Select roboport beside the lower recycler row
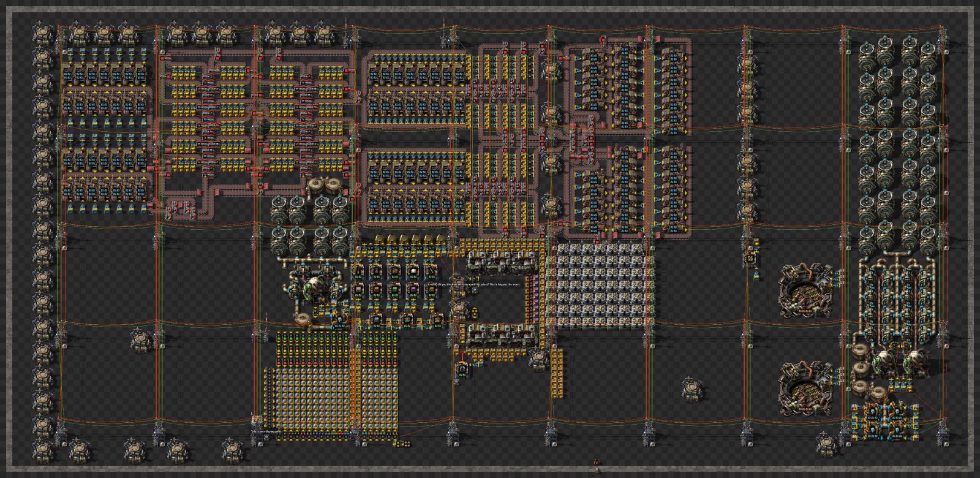980x478 pixels. [539, 359]
